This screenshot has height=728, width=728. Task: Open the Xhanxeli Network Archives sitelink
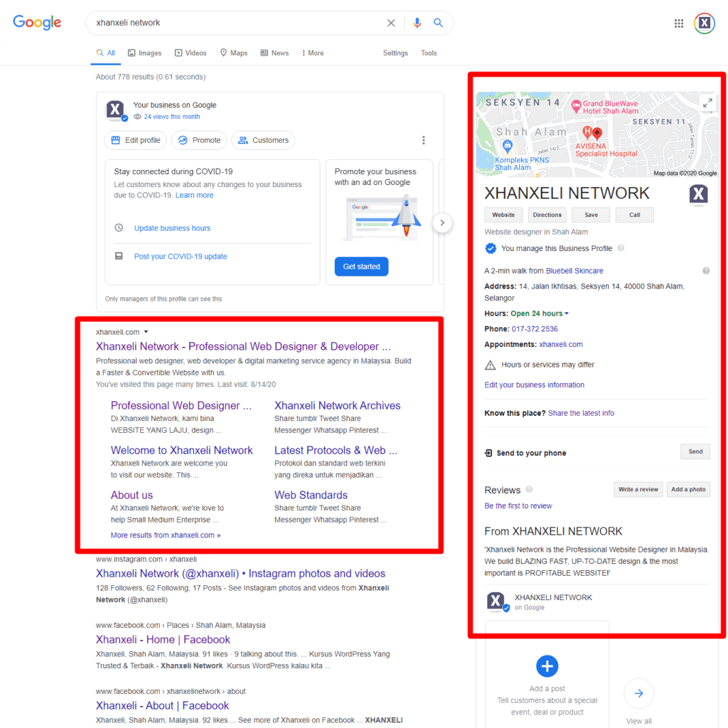(x=337, y=405)
